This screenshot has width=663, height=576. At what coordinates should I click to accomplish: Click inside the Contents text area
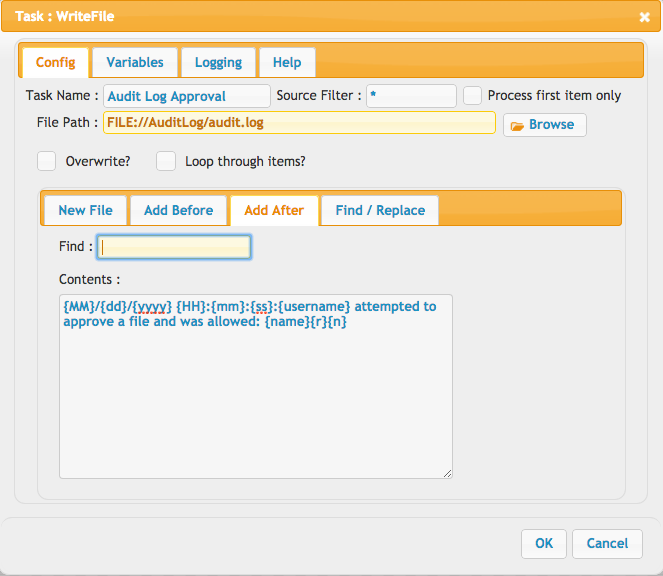[256, 387]
